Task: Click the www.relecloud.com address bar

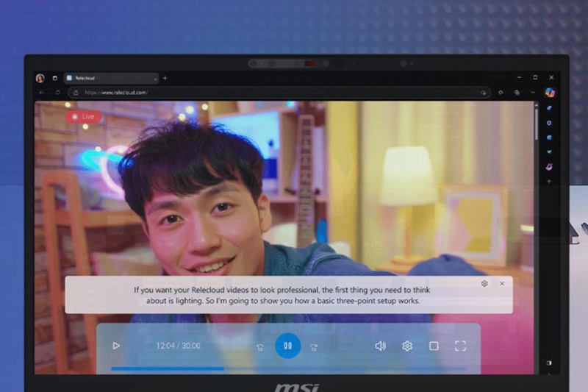Action: pos(279,93)
